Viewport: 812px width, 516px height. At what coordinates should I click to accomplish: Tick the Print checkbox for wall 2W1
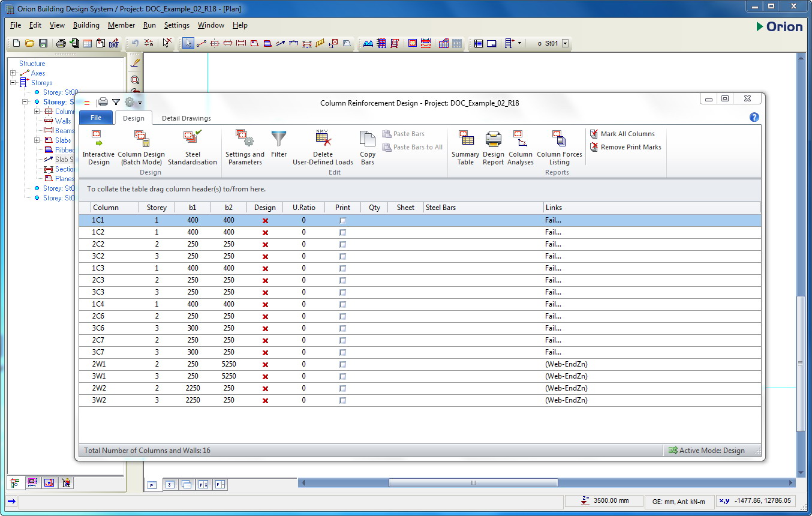point(342,365)
